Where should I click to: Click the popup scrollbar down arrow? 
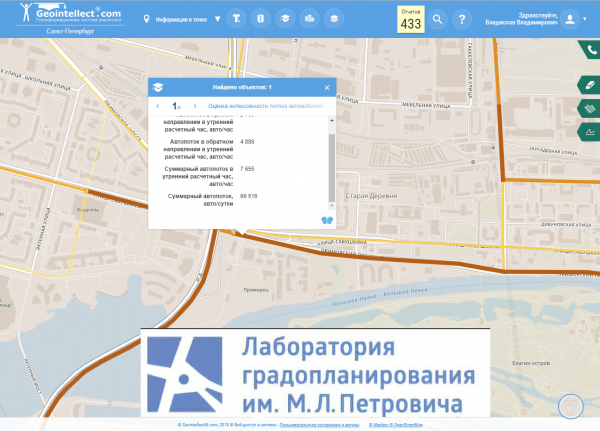[x=332, y=206]
